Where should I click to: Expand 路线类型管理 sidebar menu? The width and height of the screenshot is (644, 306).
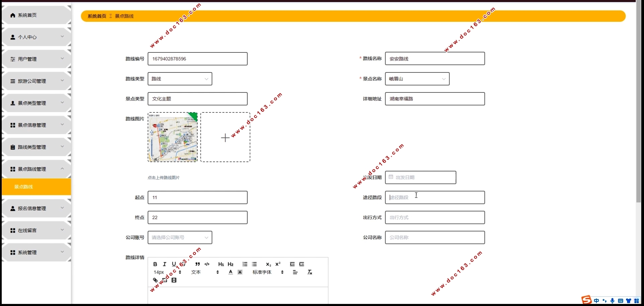click(x=36, y=147)
